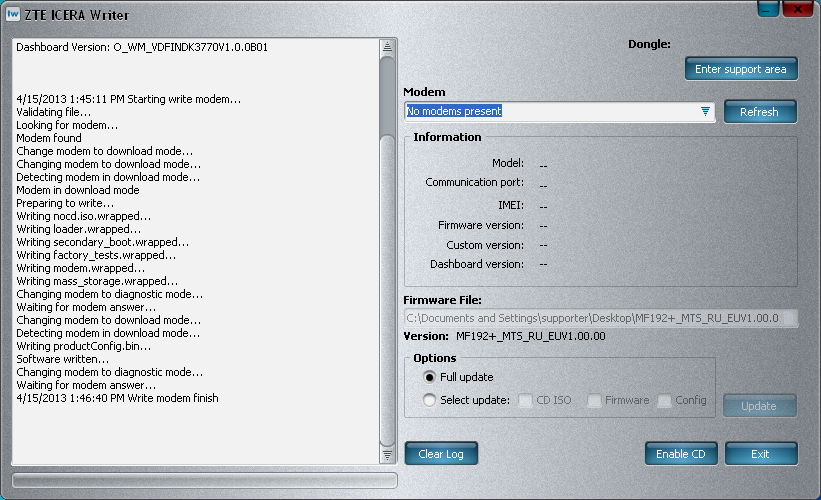Click log line 'Validating file...'

point(53,112)
